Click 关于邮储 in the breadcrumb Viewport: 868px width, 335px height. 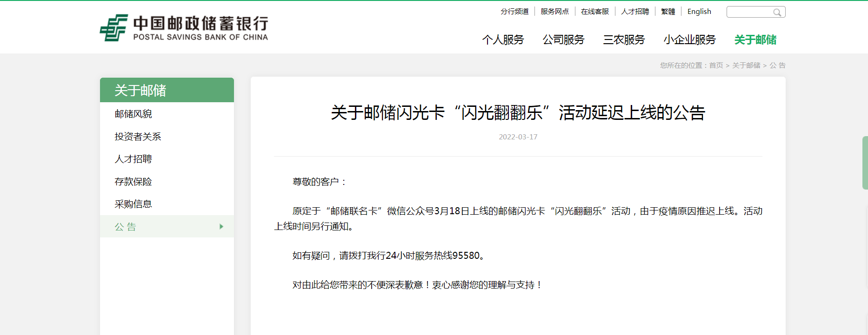pyautogui.click(x=746, y=66)
